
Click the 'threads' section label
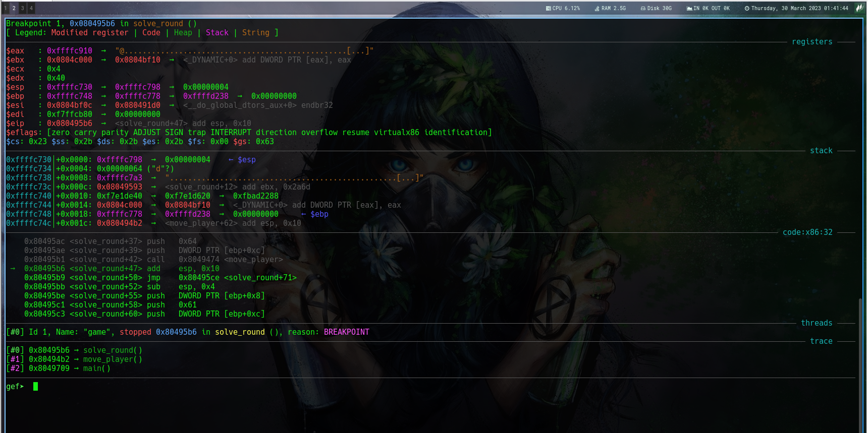(817, 323)
